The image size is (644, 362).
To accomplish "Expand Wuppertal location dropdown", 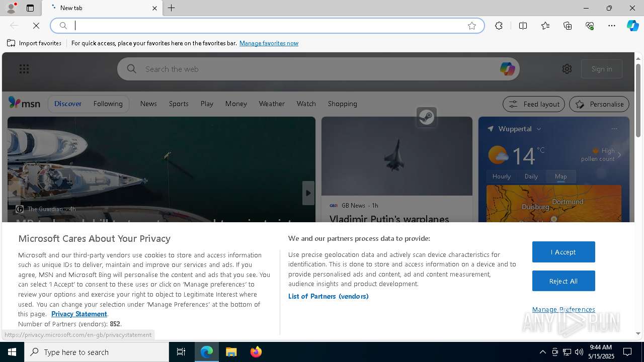I will (x=539, y=129).
